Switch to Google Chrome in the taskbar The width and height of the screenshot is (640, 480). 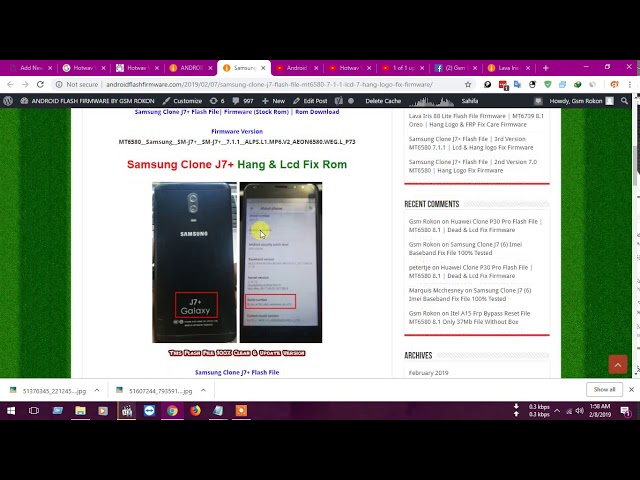tap(172, 411)
